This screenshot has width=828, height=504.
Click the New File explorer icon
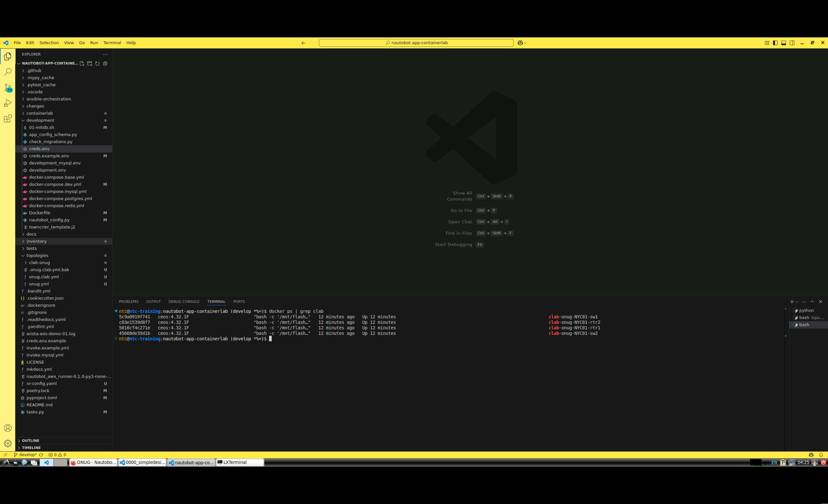82,64
